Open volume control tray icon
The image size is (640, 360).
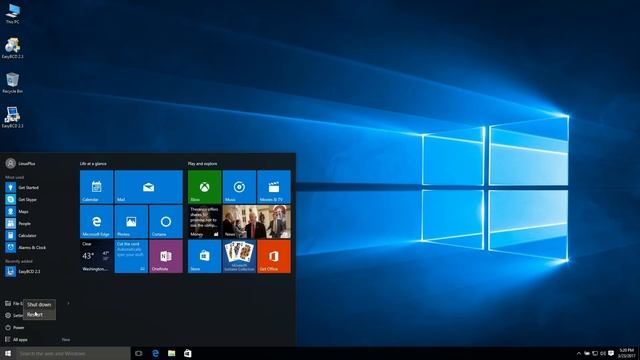(603, 353)
